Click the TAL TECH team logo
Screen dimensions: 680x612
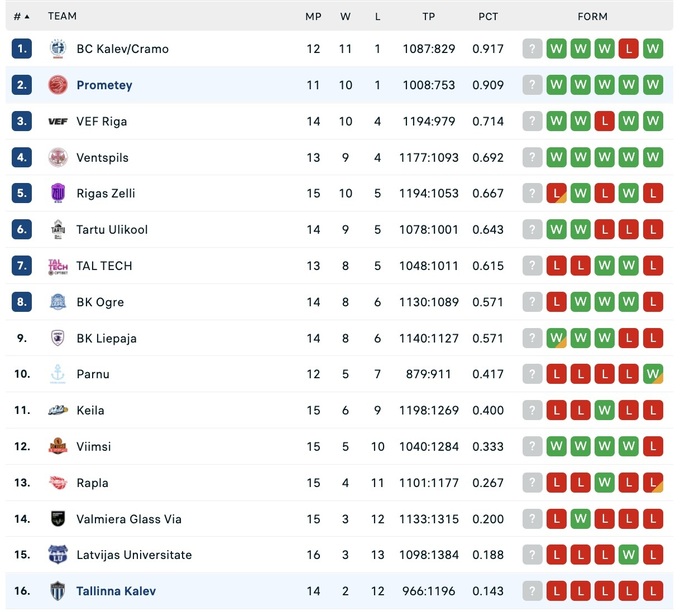(x=57, y=266)
